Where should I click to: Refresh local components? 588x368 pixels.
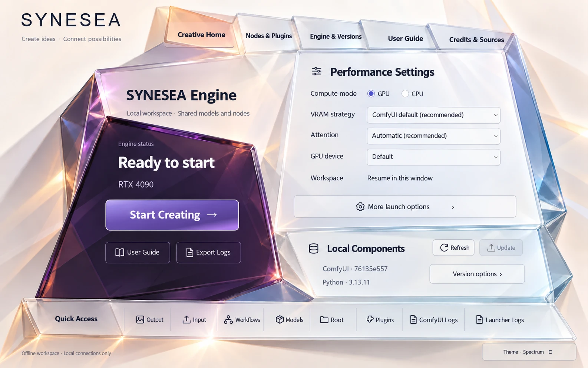point(453,247)
